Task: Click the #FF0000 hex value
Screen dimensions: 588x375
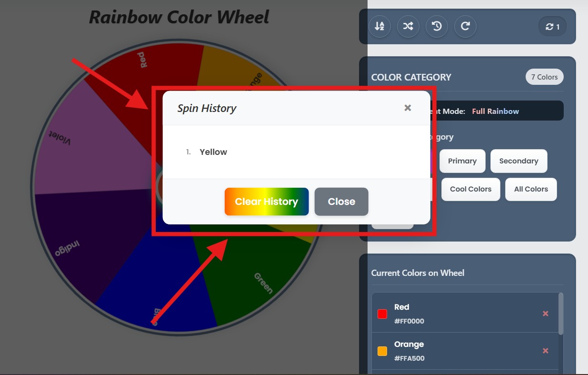Action: (x=409, y=321)
